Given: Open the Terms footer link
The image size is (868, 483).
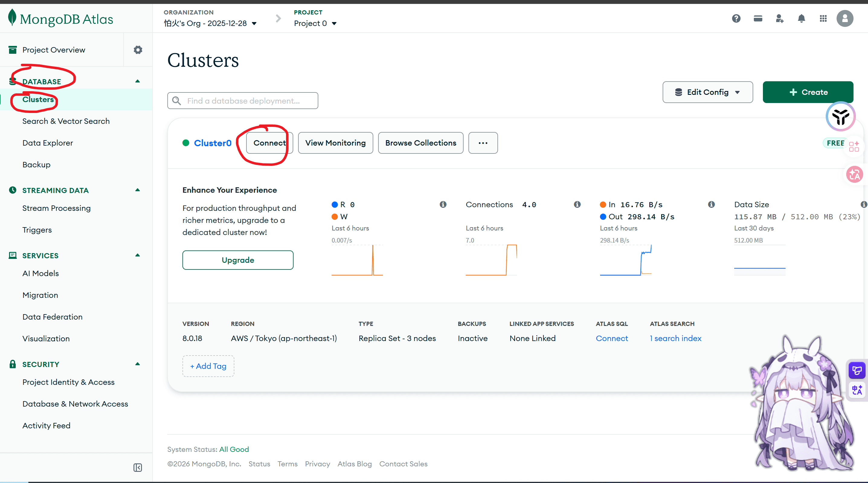Looking at the screenshot, I should [288, 464].
